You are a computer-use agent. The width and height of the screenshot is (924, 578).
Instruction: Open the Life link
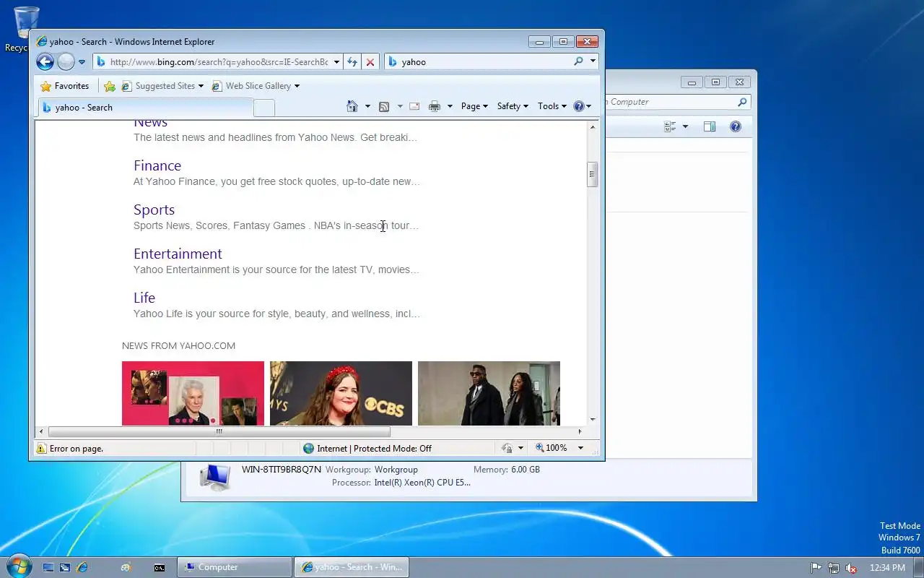click(144, 298)
